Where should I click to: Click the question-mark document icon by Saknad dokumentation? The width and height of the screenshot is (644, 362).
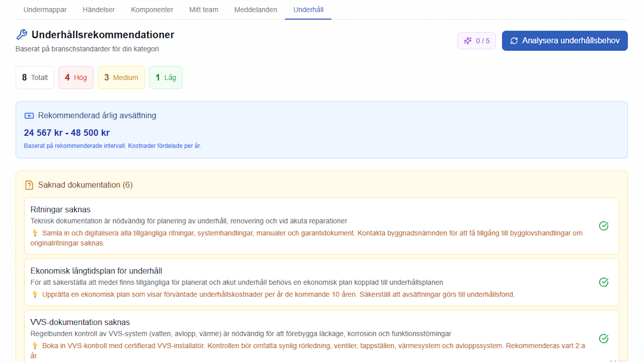click(29, 185)
